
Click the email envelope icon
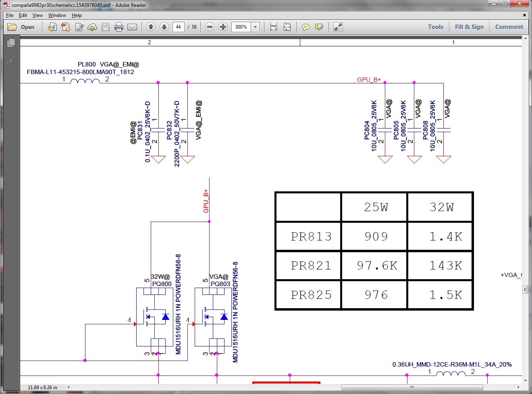pos(132,27)
